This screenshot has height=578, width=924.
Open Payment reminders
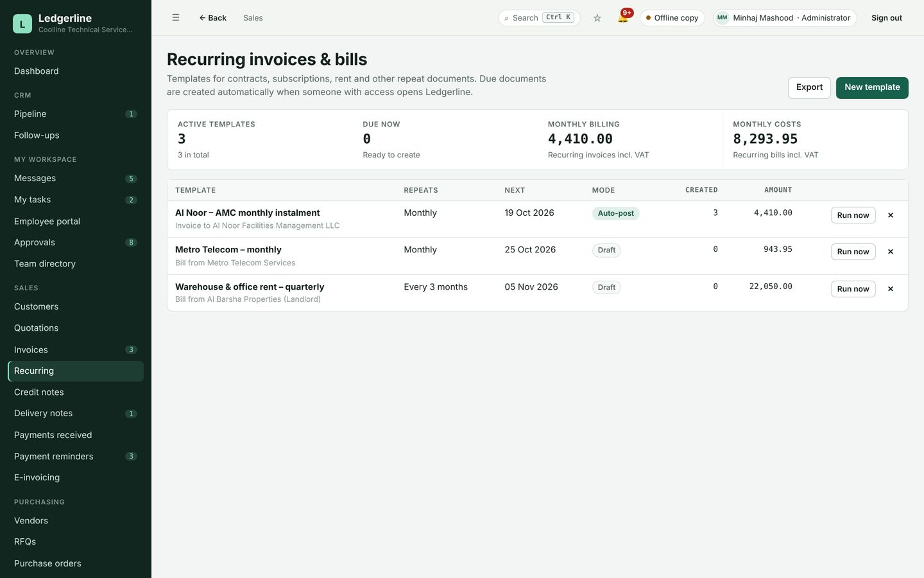coord(76,457)
